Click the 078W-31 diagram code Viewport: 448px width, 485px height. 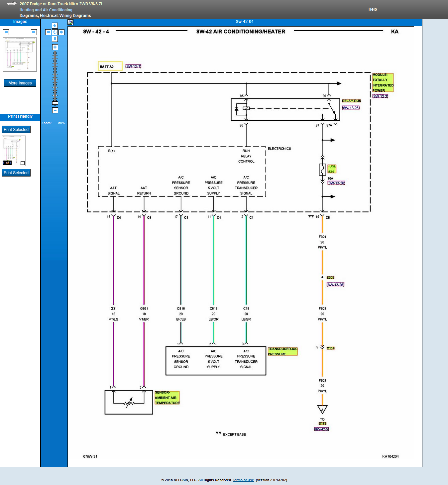click(90, 456)
